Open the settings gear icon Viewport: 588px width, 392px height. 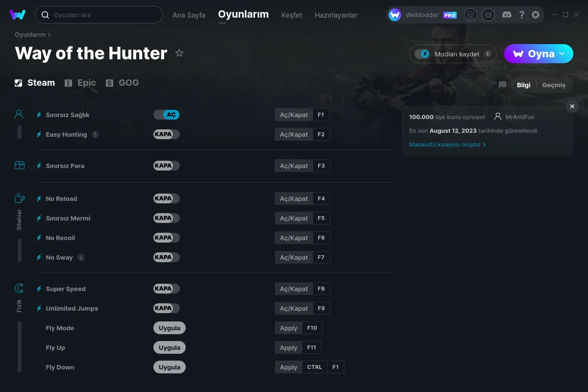point(536,15)
